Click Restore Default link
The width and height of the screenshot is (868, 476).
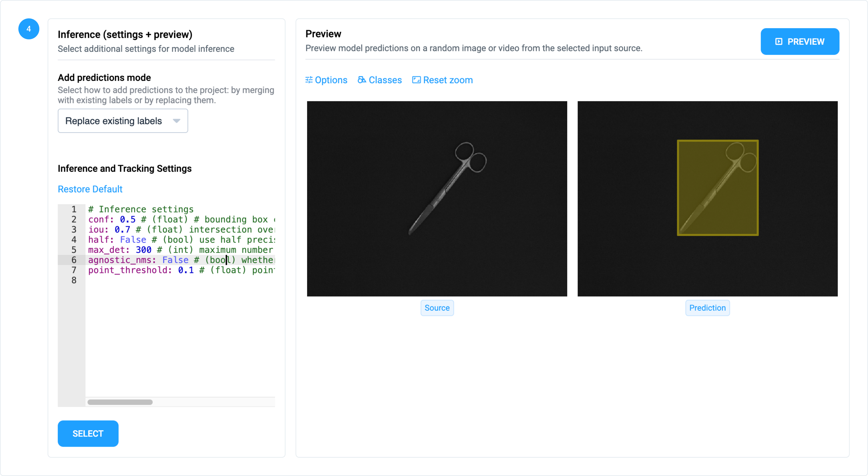(x=90, y=189)
